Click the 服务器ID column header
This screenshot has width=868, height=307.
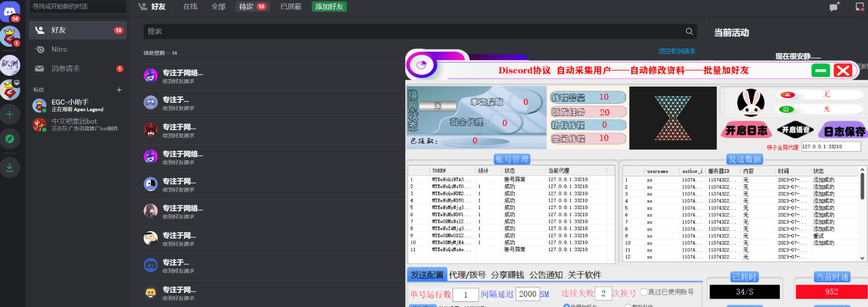point(723,171)
